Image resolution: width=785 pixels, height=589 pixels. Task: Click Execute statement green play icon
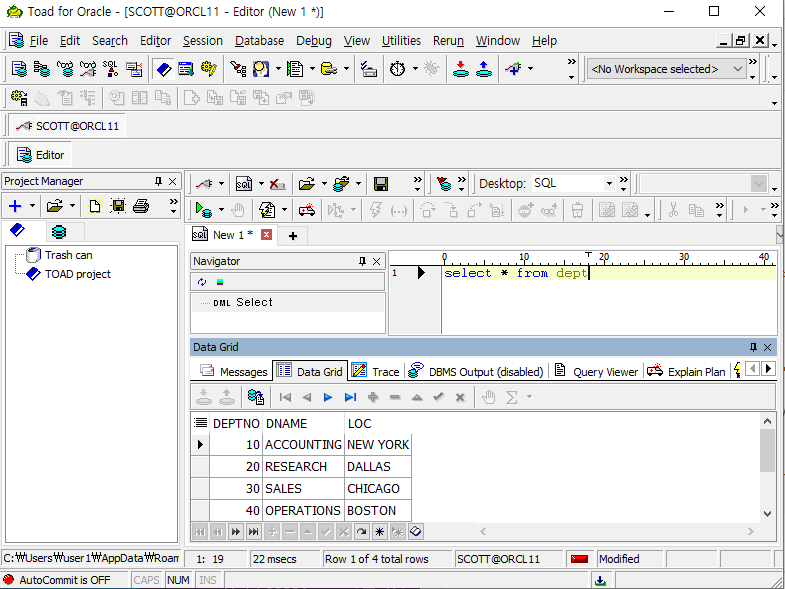coord(203,210)
